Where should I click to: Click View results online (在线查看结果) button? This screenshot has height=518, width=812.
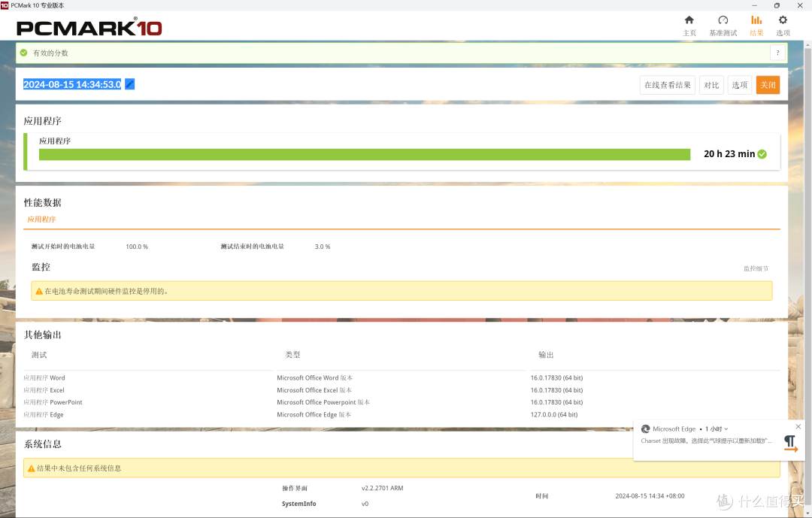coord(667,85)
